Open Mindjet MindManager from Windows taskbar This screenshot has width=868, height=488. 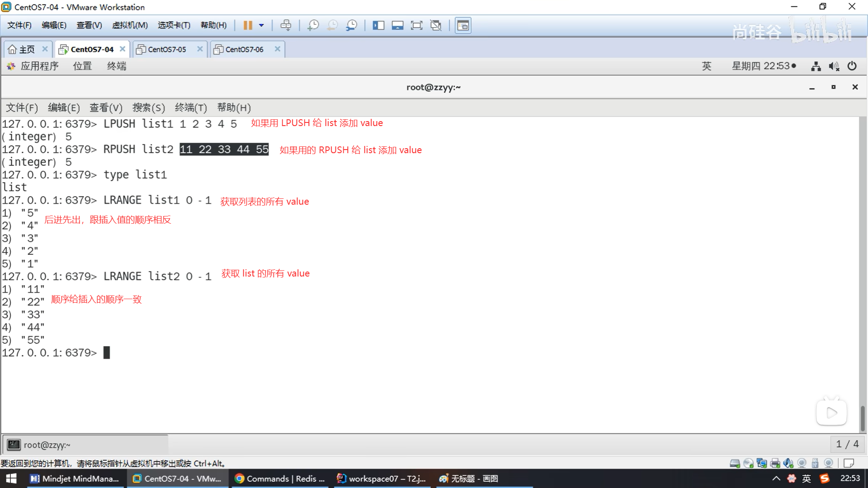tap(75, 479)
